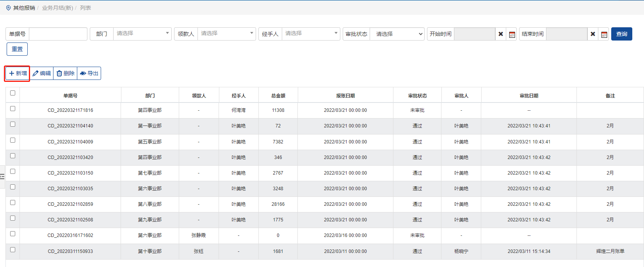Click the 编辑 edit pencil button

42,73
